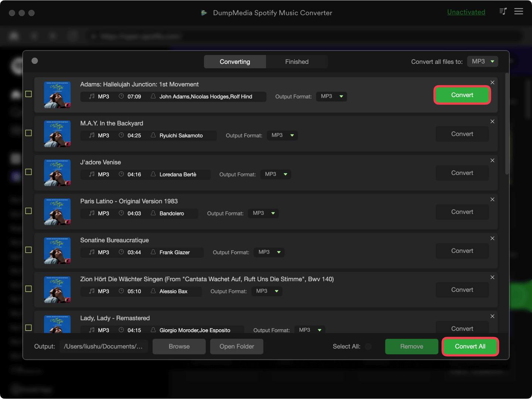
Task: Open the hamburger menu in title bar
Action: [x=519, y=11]
